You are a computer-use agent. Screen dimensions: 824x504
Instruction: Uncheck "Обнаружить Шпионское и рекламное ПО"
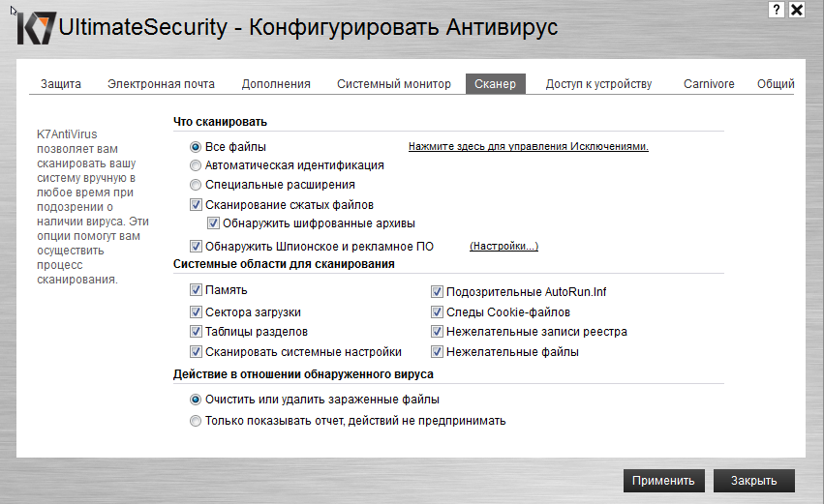pos(197,247)
